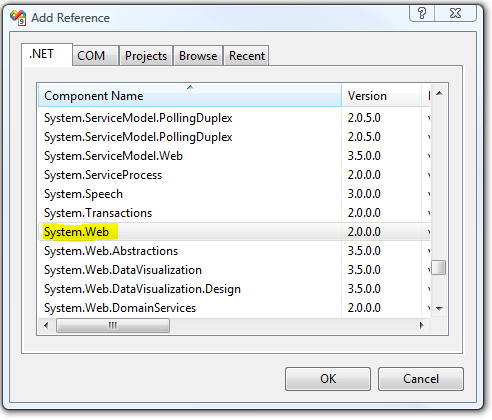The width and height of the screenshot is (492, 420).
Task: Open the COM tab
Action: pos(95,56)
